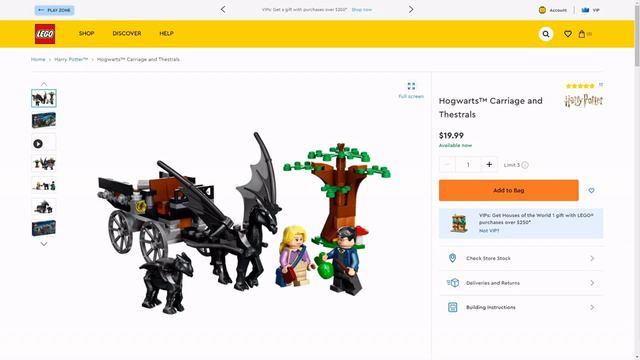Click the main product image
Screen dimensions: 640x360
244,223
